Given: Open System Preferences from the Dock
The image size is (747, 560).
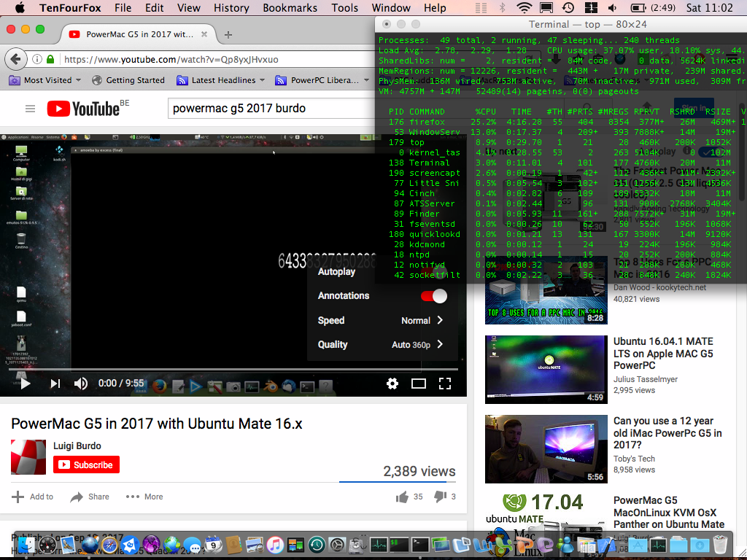Looking at the screenshot, I should point(337,545).
